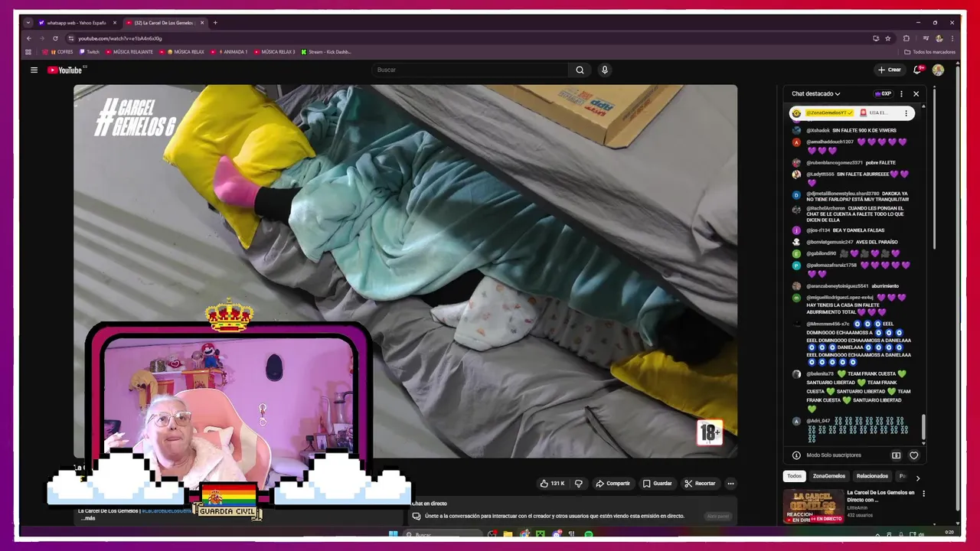Reload the page
This screenshot has width=980, height=551.
pos(55,38)
